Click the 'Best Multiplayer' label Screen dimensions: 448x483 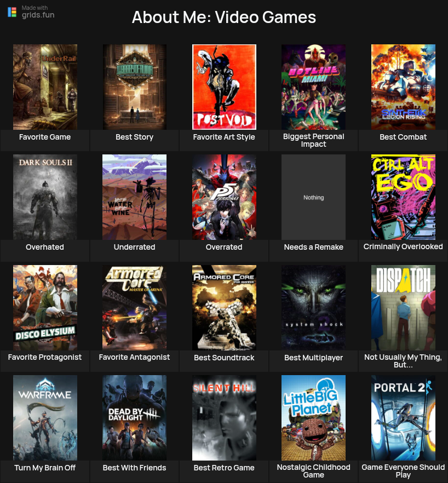(313, 358)
